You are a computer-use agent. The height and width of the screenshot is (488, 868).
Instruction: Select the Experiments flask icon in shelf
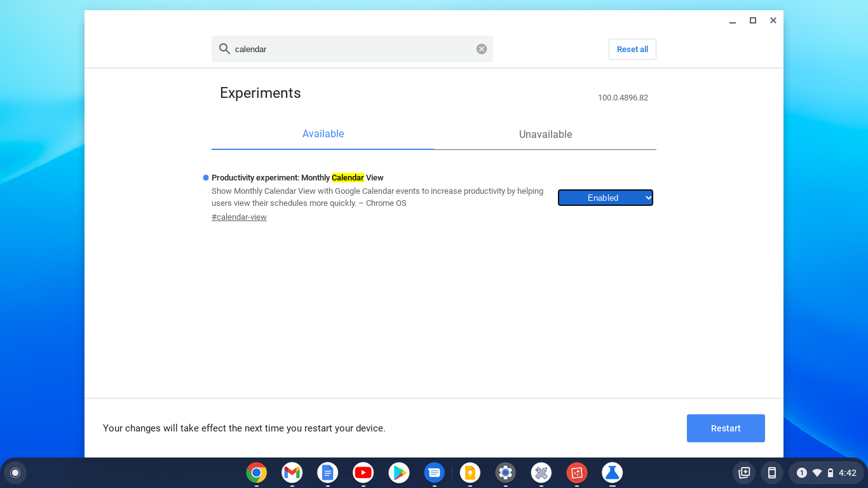coord(613,473)
